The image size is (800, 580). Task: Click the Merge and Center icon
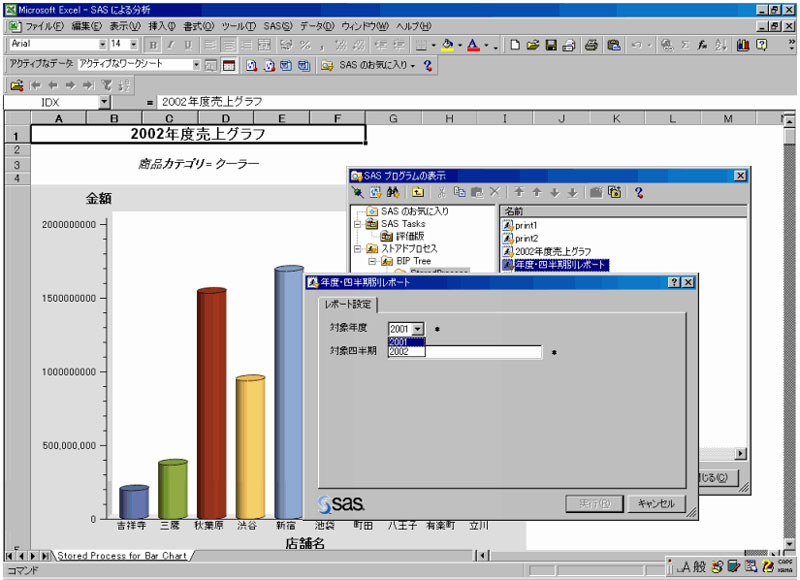264,45
